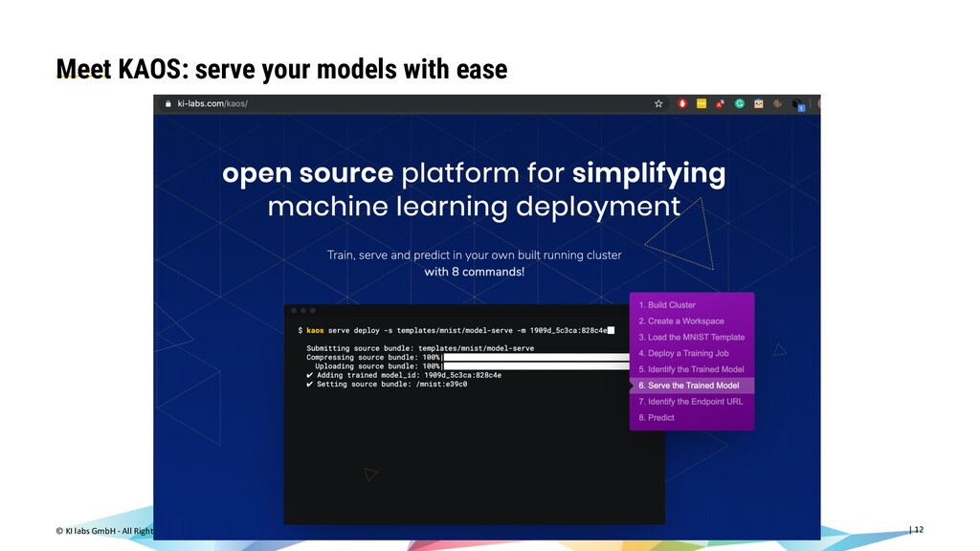Select step '3. Load the MNIST Template'
The height and width of the screenshot is (551, 980).
(x=691, y=338)
